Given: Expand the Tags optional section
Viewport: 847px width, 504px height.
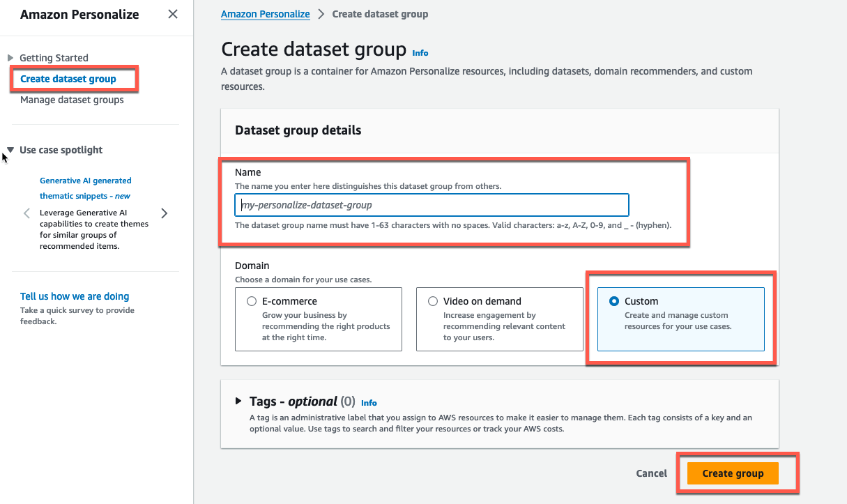Looking at the screenshot, I should point(239,401).
